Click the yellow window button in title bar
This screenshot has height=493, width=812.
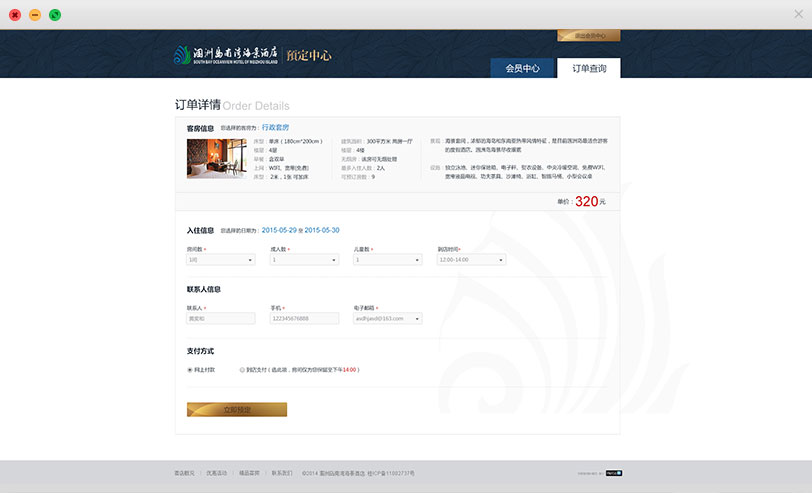pyautogui.click(x=34, y=15)
